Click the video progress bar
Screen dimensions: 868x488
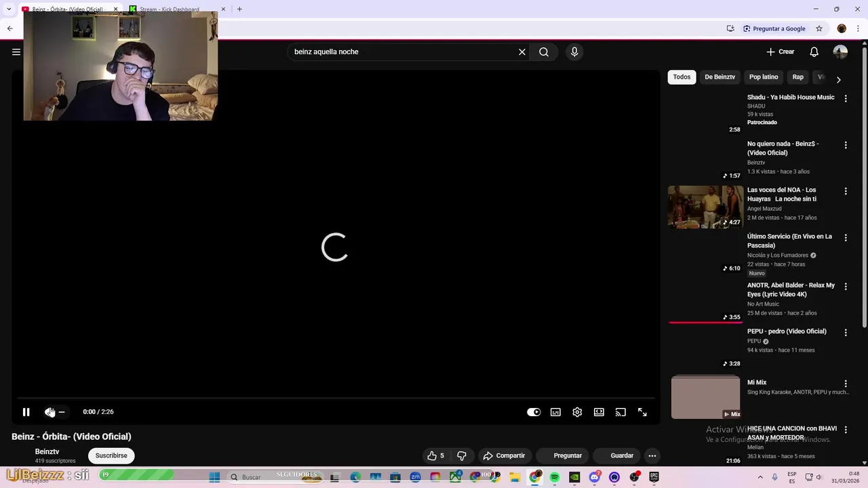click(x=336, y=399)
